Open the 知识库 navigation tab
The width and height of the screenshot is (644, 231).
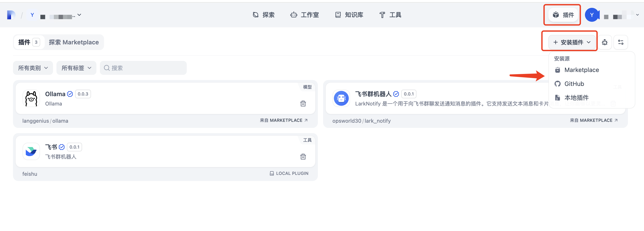coord(349,15)
